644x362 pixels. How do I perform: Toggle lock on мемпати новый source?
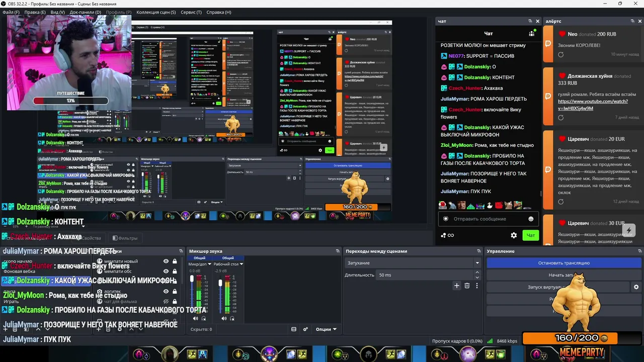pyautogui.click(x=175, y=261)
